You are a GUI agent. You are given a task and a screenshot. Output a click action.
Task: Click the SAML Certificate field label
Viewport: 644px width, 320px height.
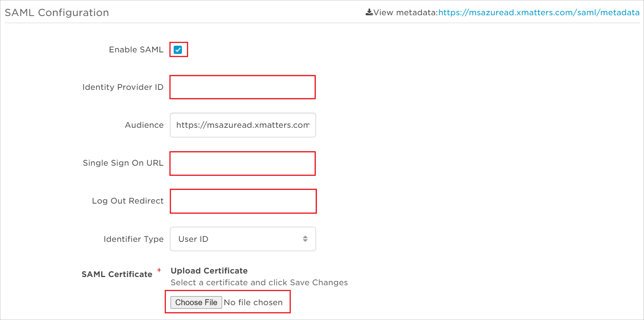tap(116, 274)
